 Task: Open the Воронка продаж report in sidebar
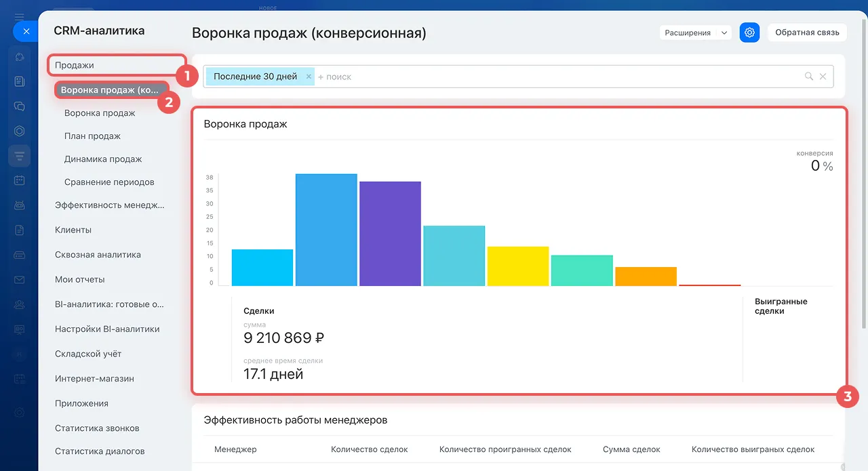tap(100, 113)
